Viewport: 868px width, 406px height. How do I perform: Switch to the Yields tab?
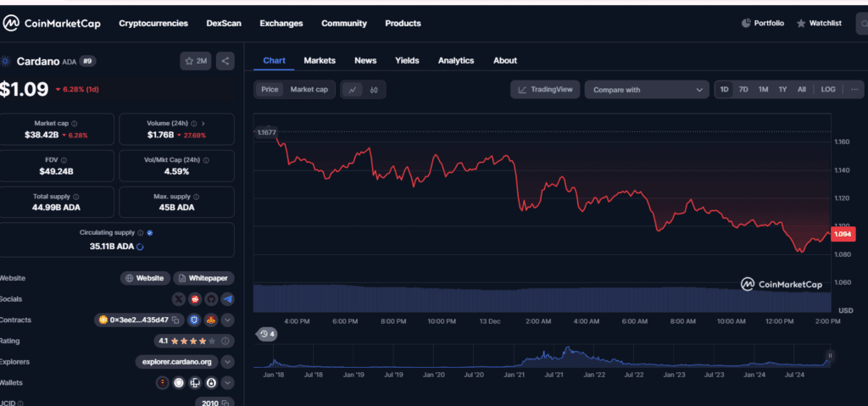407,60
